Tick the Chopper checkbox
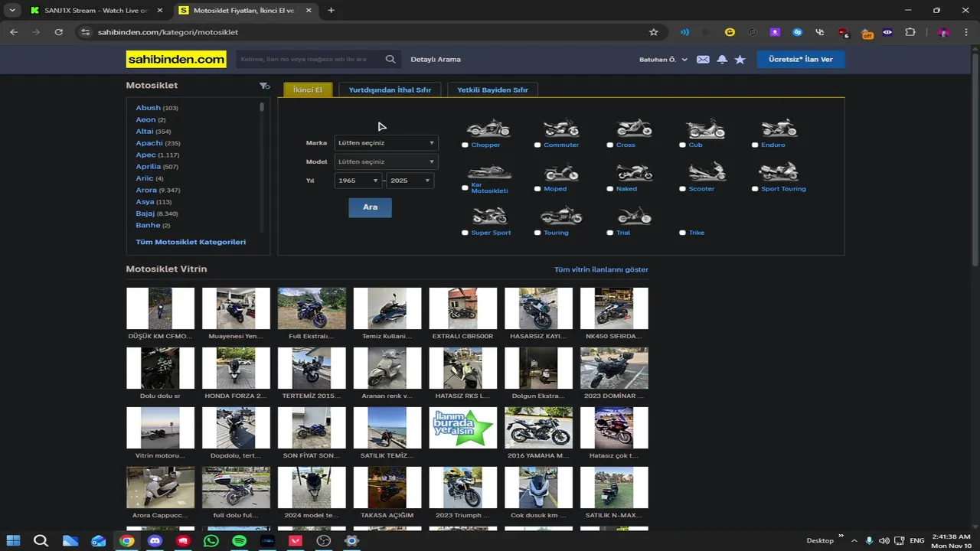This screenshot has height=551, width=980. [x=465, y=145]
